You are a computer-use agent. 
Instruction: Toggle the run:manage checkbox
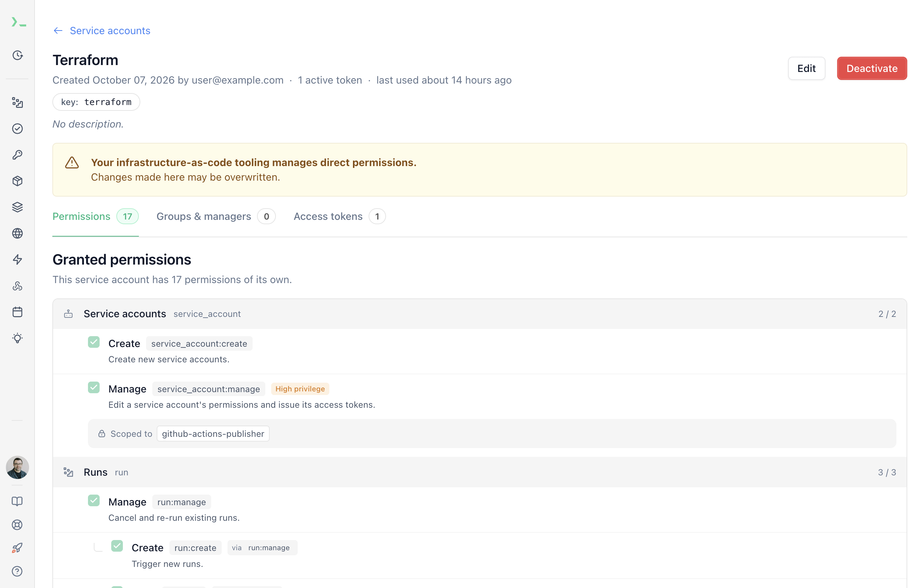94,500
